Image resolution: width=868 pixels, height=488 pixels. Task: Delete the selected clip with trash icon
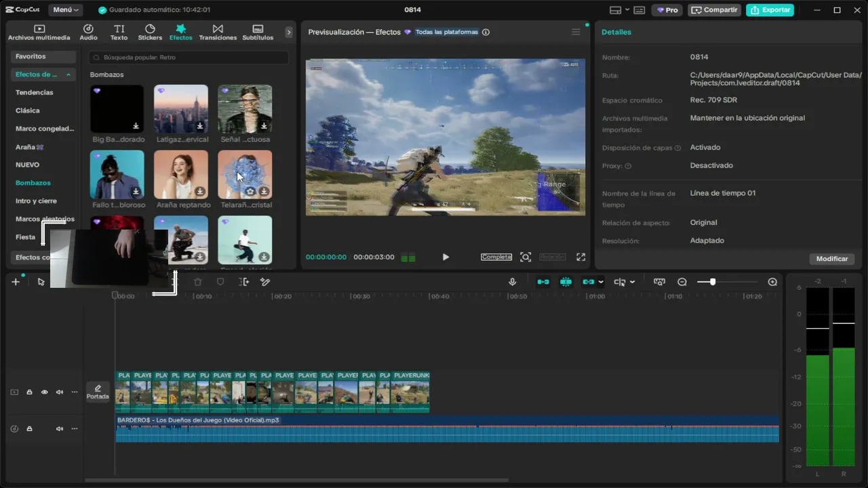(198, 282)
